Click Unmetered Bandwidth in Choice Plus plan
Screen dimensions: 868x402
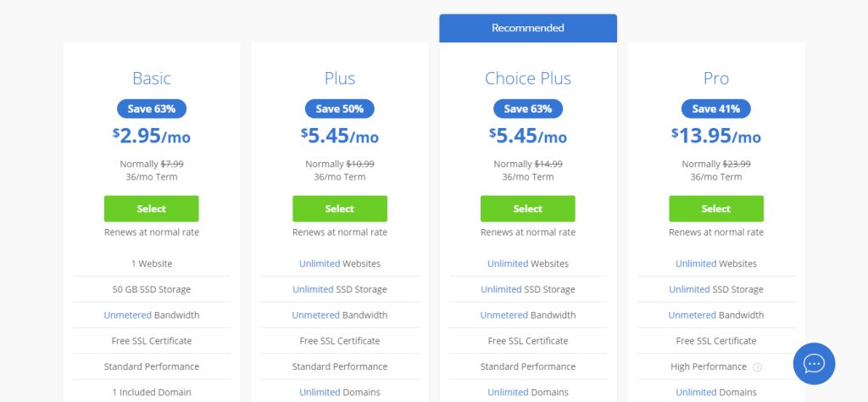pos(504,315)
